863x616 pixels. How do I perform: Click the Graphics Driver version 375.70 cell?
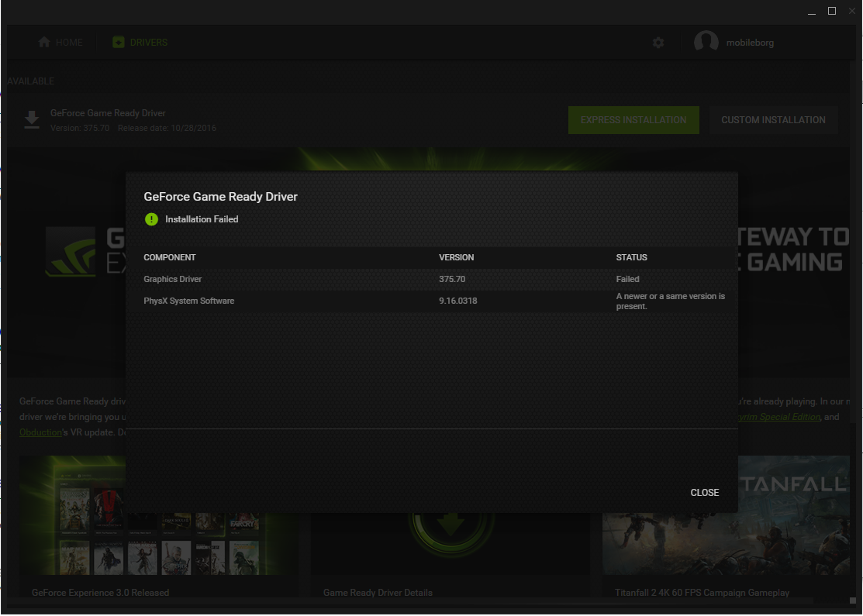click(x=452, y=280)
